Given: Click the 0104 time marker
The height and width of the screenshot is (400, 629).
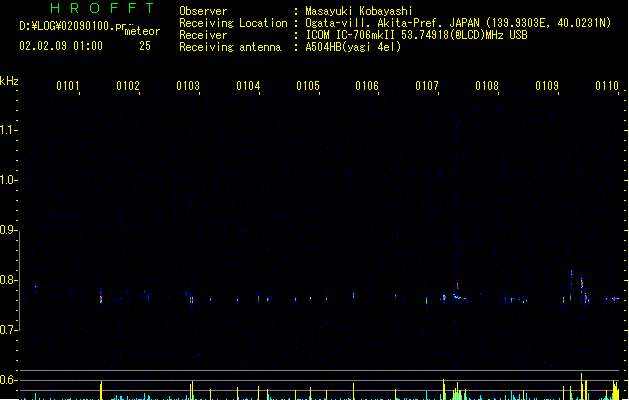Looking at the screenshot, I should click(248, 85).
